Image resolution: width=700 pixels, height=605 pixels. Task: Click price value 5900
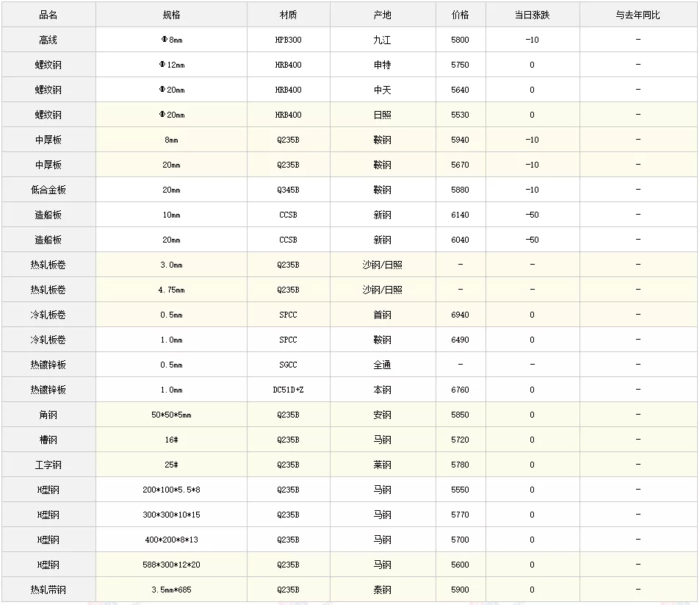(x=461, y=590)
